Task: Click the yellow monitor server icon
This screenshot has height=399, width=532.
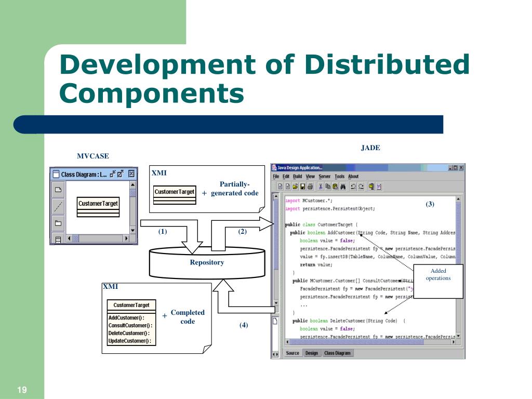Action: point(371,187)
